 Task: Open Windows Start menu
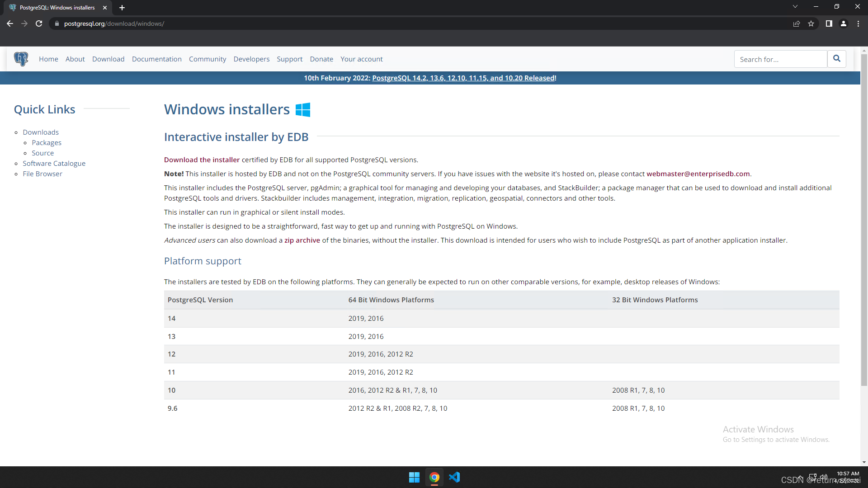coord(414,477)
